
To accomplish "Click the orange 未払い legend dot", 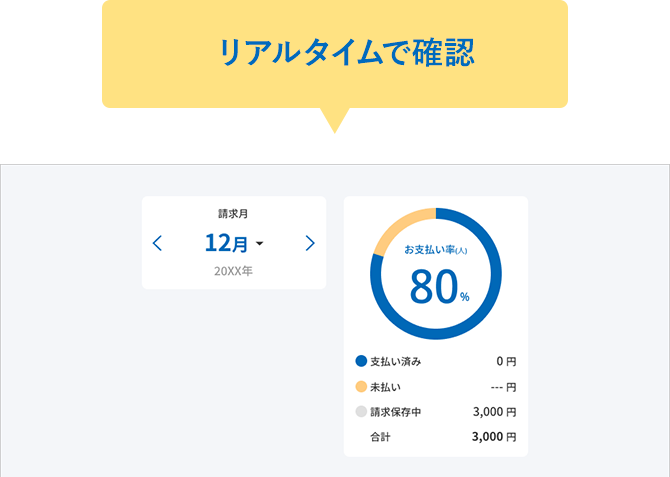I will click(361, 386).
